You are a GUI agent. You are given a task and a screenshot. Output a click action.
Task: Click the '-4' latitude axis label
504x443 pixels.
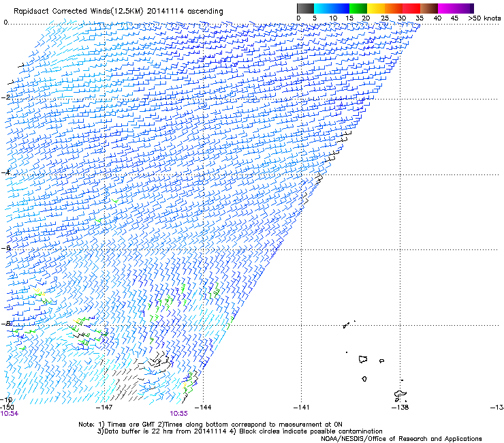(x=5, y=172)
